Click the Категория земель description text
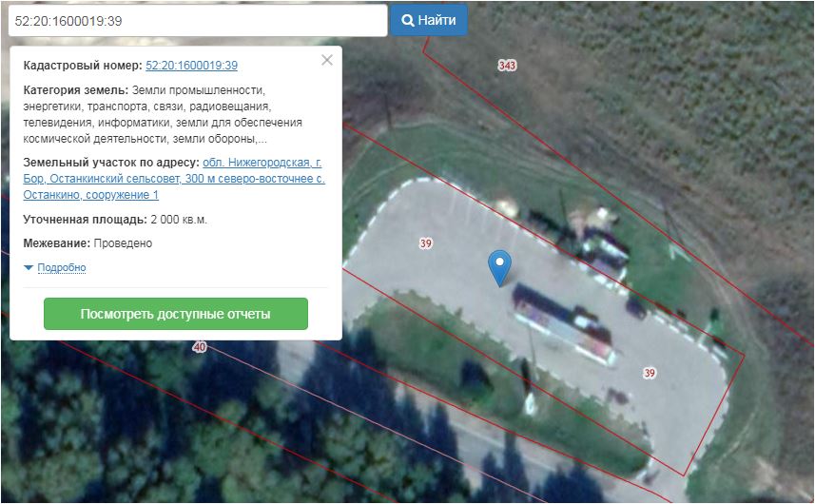Viewport: 815px width, 504px height. tap(162, 114)
